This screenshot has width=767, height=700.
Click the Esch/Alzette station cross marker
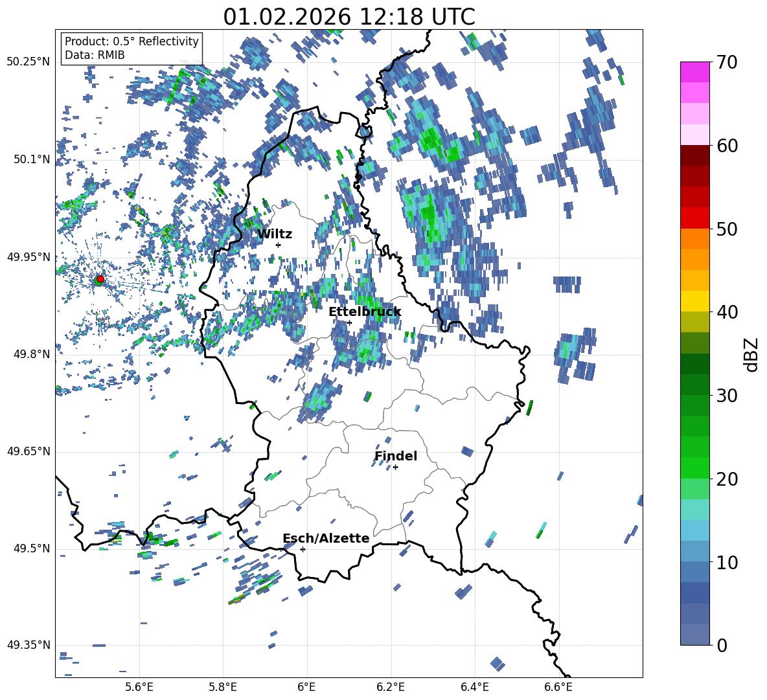pyautogui.click(x=303, y=549)
